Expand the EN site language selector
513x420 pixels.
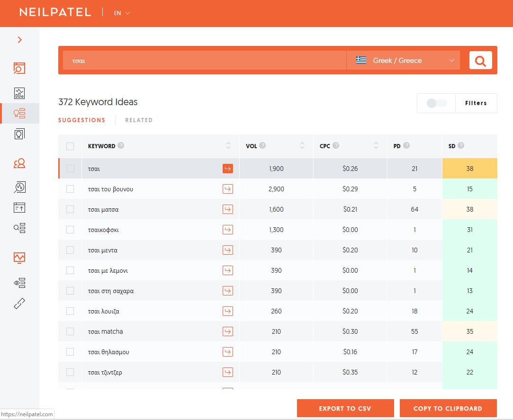click(x=122, y=13)
